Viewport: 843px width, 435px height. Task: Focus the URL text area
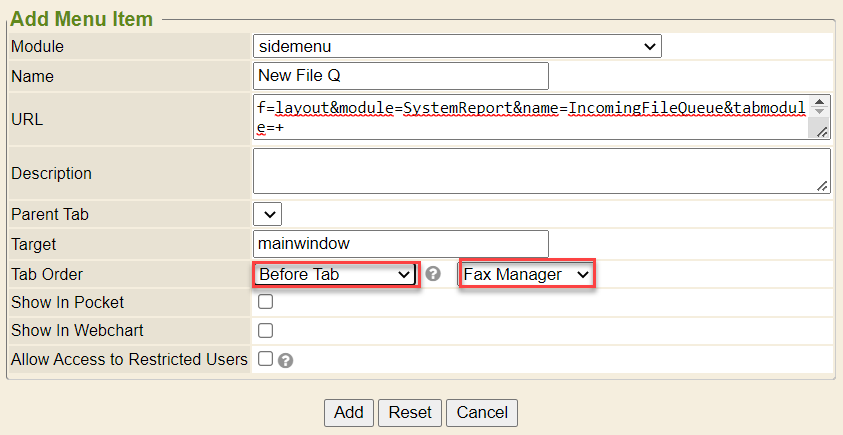coord(530,118)
